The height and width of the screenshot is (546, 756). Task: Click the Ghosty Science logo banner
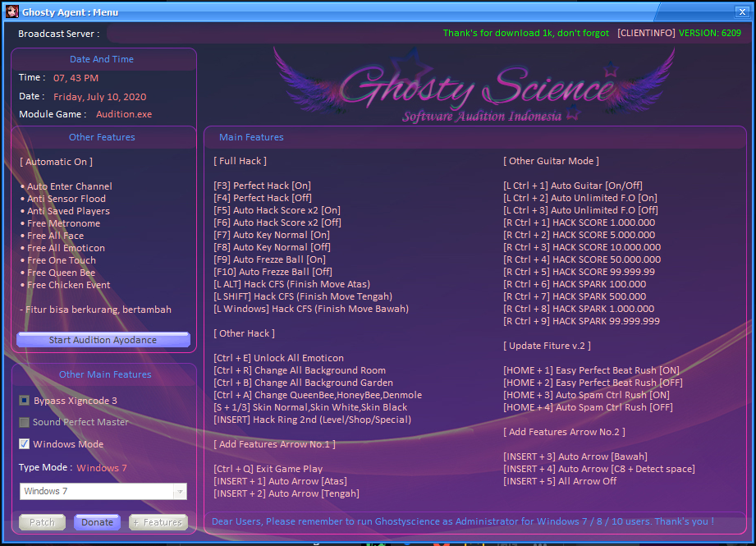click(475, 87)
